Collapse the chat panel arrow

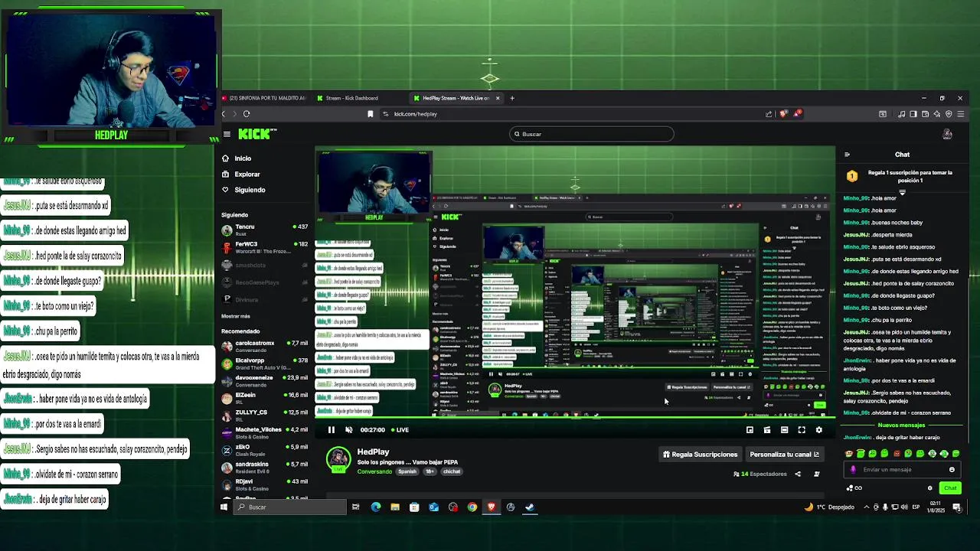tap(847, 155)
